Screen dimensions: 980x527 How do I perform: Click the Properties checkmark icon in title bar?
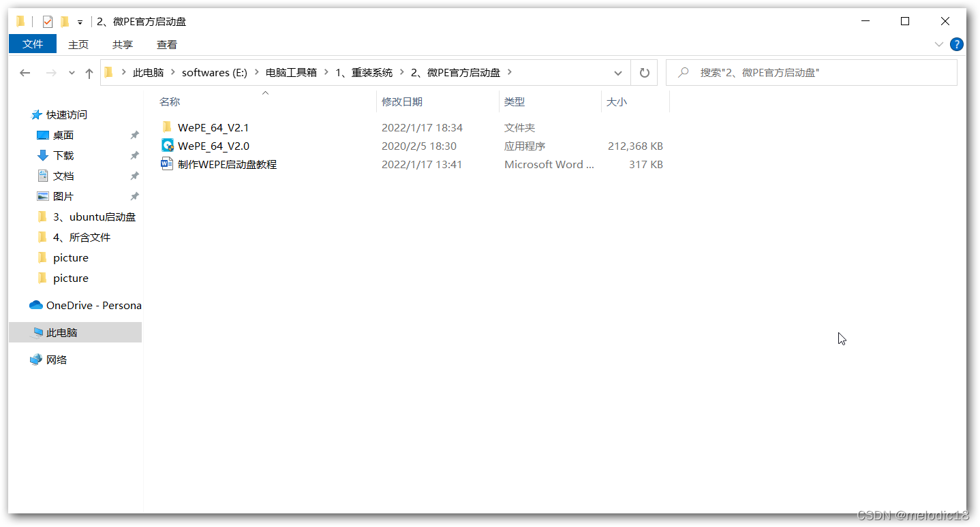pyautogui.click(x=48, y=22)
